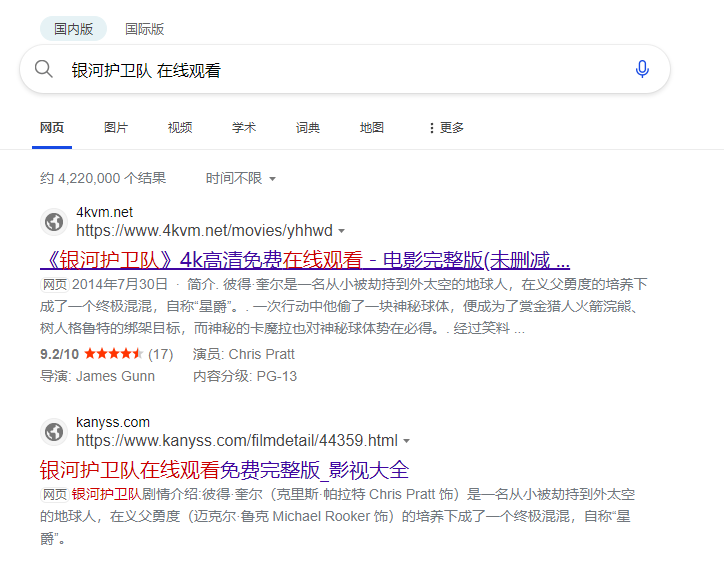Expand the arrow after the kanyss.com URL
Viewport: 724px width, 571px height.
click(x=407, y=441)
